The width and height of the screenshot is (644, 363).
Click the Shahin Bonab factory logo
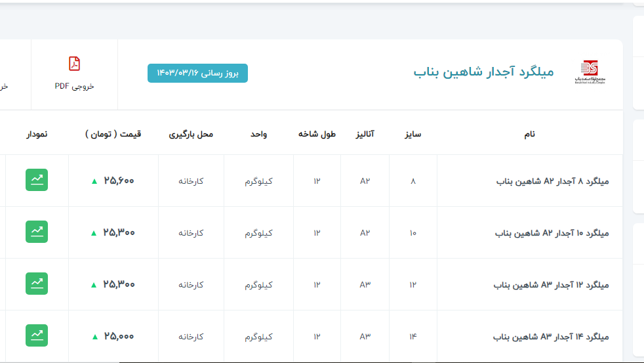point(588,72)
